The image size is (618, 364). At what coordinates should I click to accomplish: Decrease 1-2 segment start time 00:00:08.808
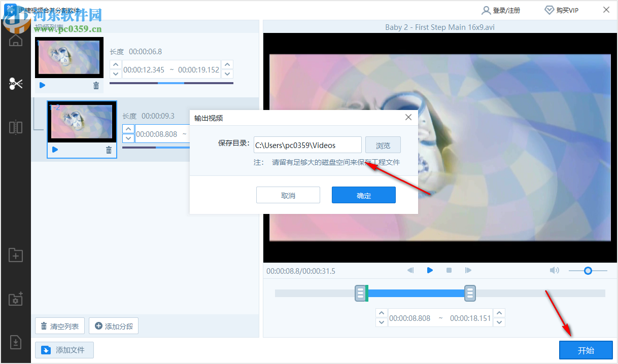pyautogui.click(x=128, y=138)
